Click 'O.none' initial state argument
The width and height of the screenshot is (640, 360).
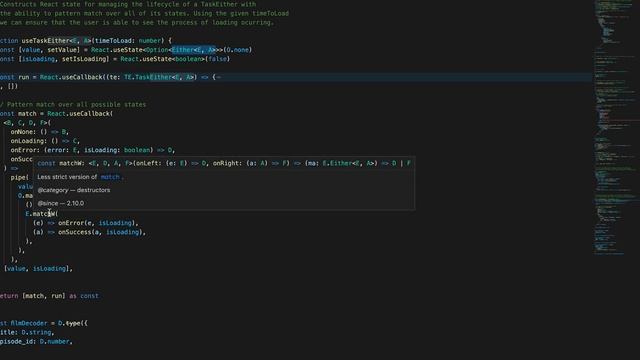238,50
